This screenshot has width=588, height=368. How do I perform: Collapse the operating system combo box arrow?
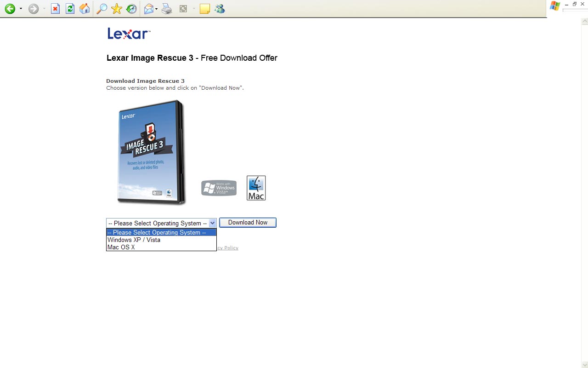tap(212, 223)
